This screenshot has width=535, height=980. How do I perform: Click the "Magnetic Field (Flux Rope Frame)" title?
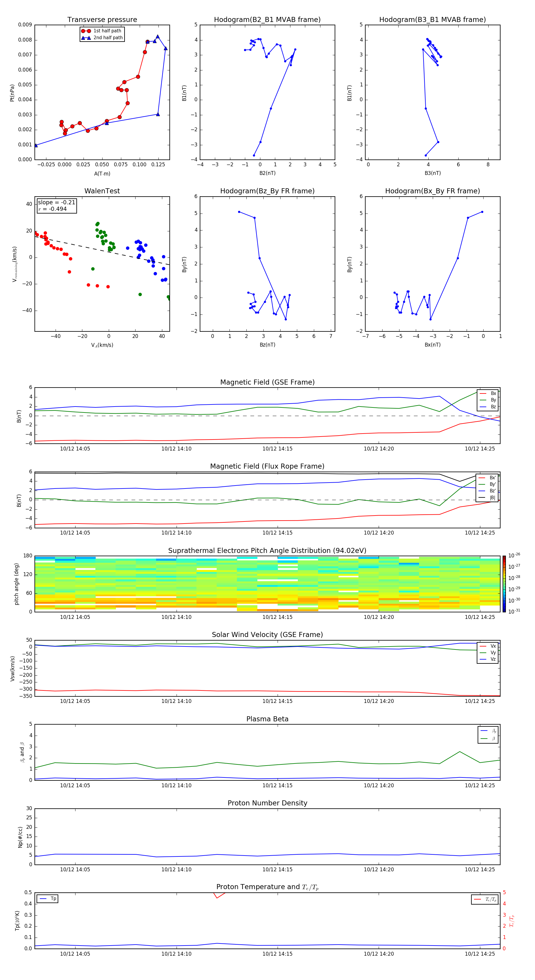(x=267, y=467)
